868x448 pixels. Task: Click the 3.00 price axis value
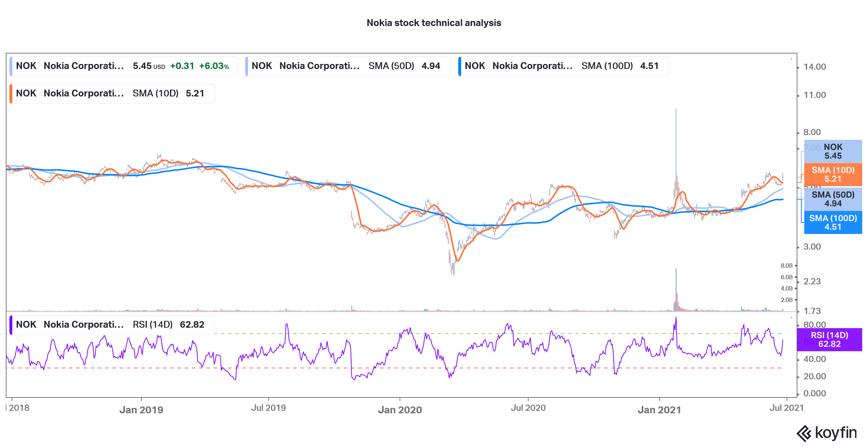coord(812,247)
